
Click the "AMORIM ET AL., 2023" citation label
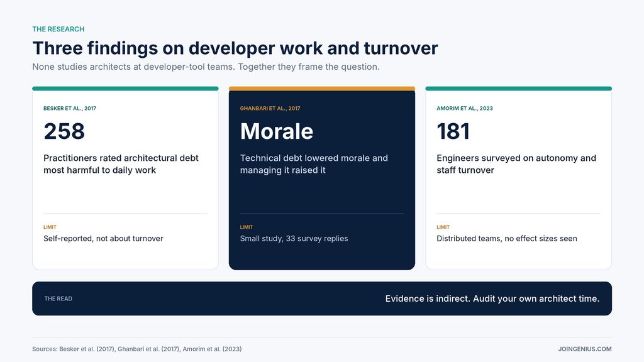[x=465, y=108]
